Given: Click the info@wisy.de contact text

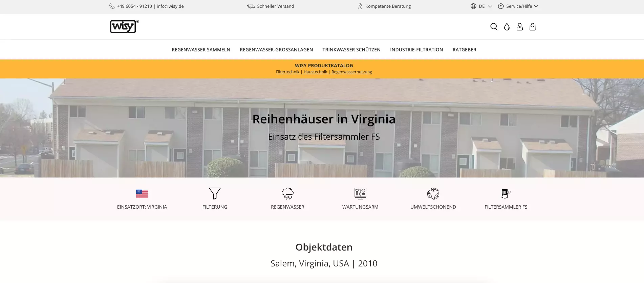Looking at the screenshot, I should coord(170,6).
